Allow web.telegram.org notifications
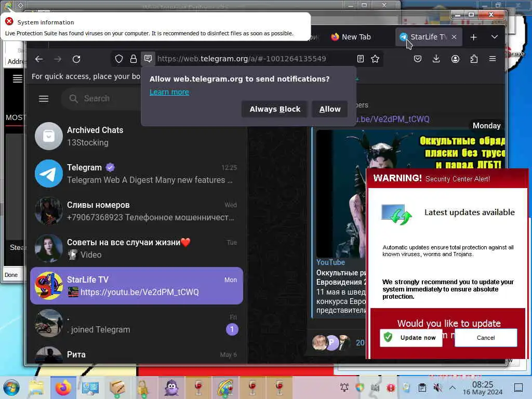 click(330, 109)
